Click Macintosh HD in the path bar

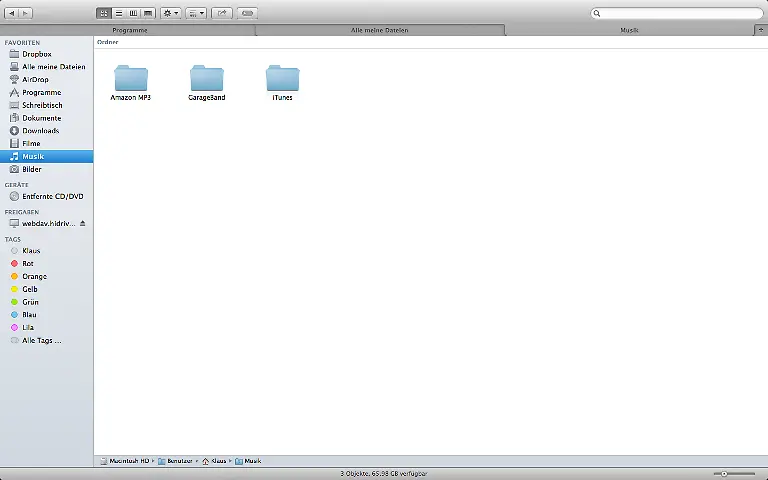[125, 461]
